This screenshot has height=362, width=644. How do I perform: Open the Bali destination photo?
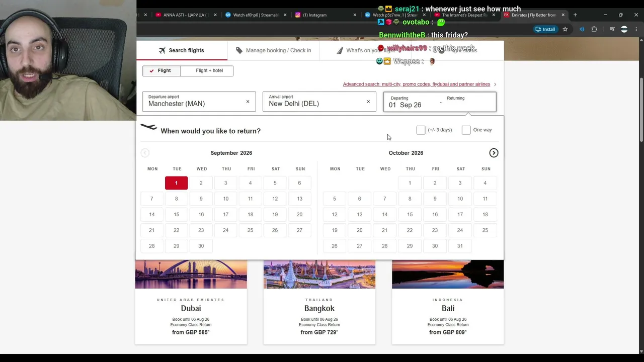click(x=448, y=275)
